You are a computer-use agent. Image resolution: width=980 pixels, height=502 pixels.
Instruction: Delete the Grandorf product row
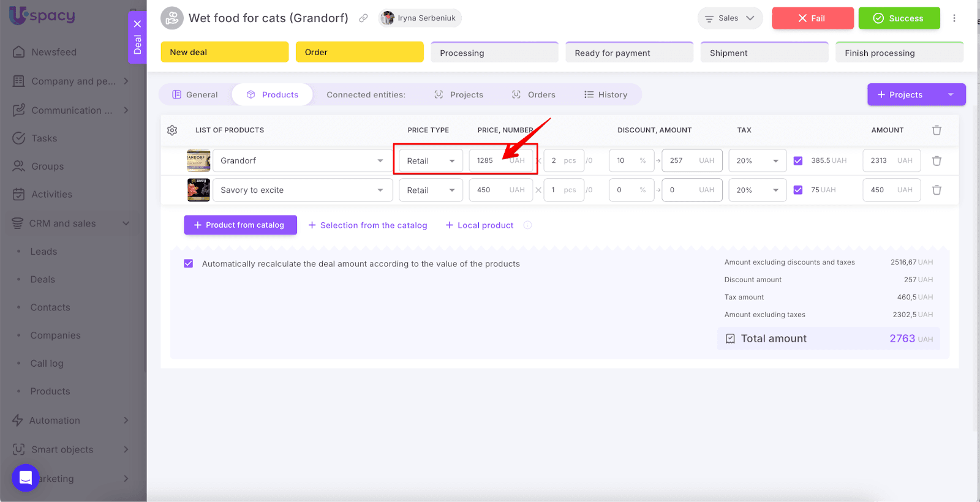(x=937, y=161)
